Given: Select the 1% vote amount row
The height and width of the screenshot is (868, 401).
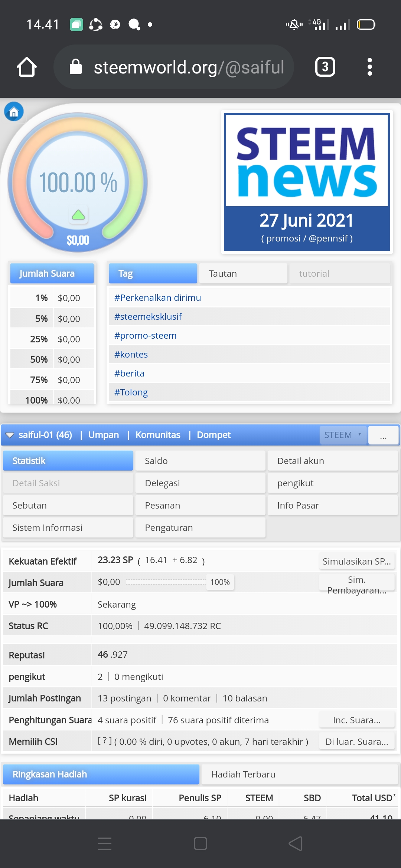Looking at the screenshot, I should [52, 298].
